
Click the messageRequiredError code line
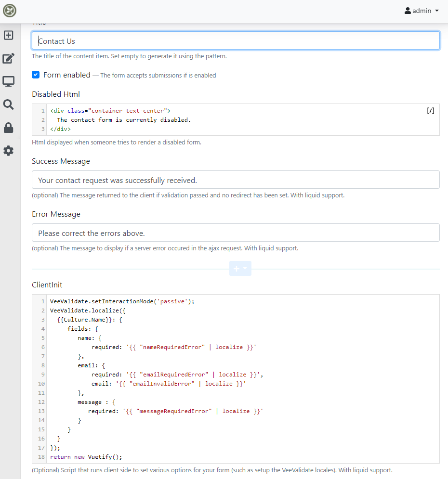175,412
